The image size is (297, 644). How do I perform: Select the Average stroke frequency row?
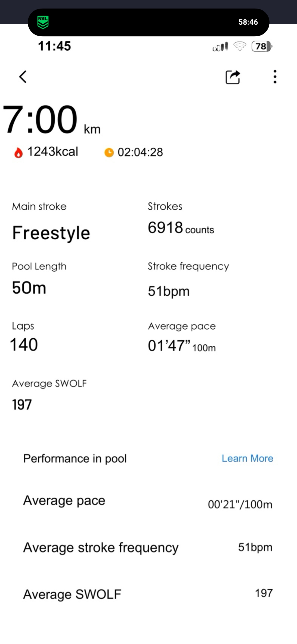tap(148, 548)
